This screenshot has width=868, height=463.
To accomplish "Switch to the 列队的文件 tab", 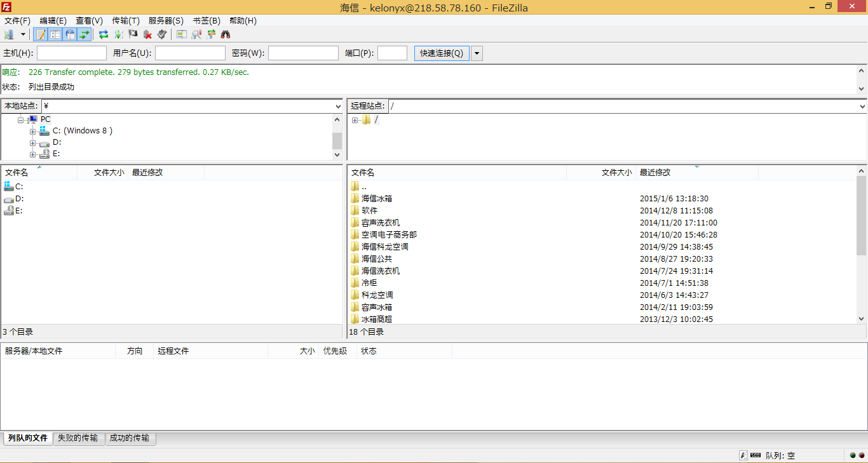I will coord(28,438).
